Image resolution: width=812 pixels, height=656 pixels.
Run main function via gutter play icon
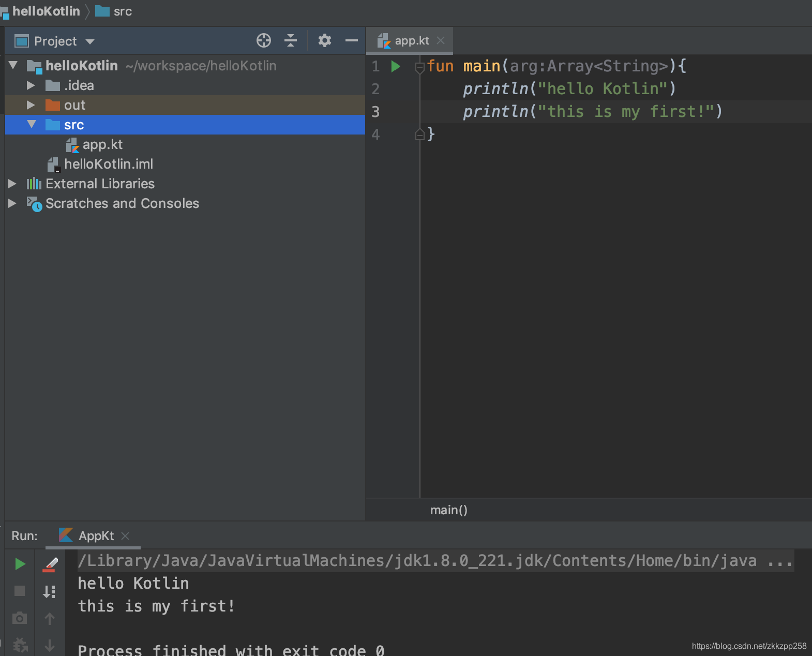tap(396, 66)
